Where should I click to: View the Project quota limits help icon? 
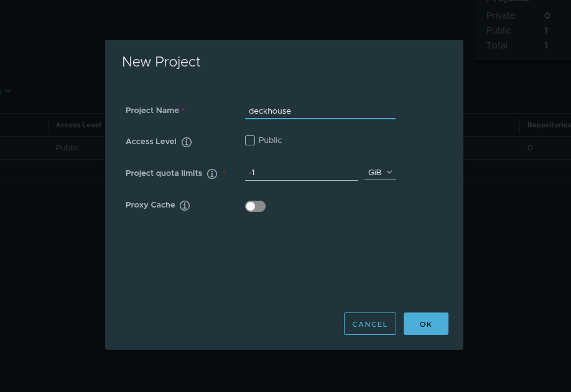(212, 173)
